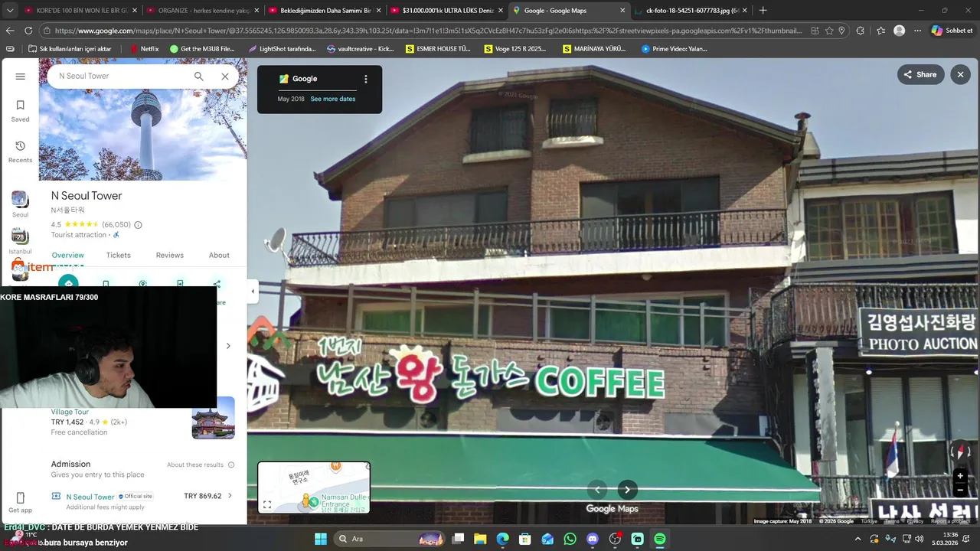Switch to ORGANIZE YouTube tab
The height and width of the screenshot is (551, 980).
203,11
